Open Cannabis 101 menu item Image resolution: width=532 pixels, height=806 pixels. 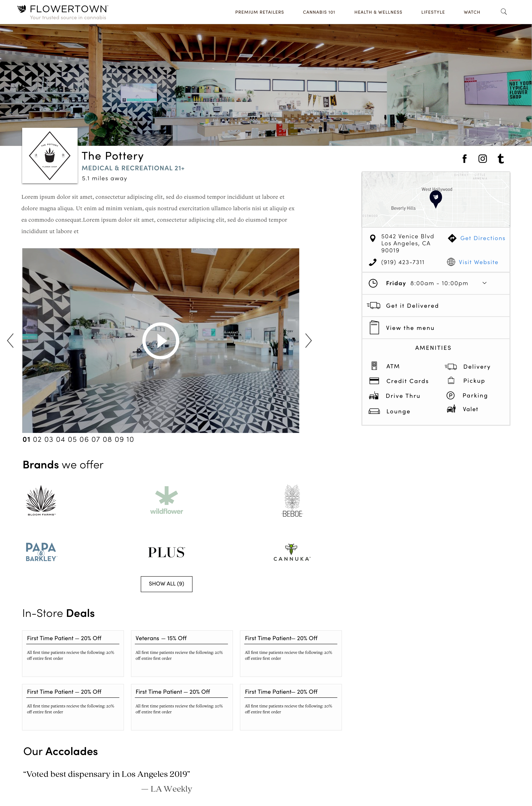point(319,12)
